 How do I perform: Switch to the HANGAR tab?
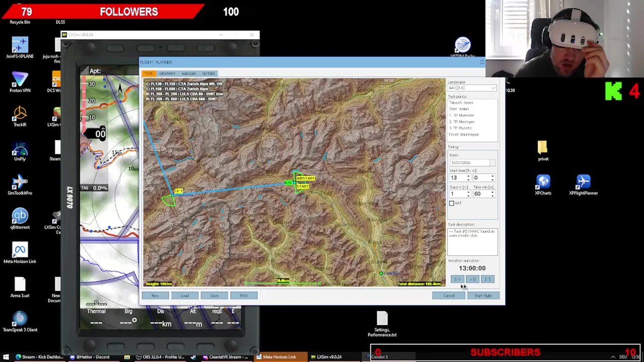point(189,73)
